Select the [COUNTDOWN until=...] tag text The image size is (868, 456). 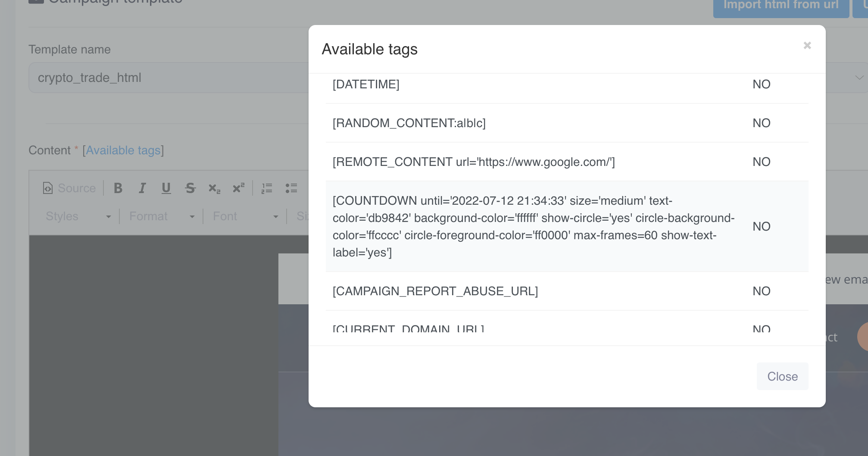(534, 226)
